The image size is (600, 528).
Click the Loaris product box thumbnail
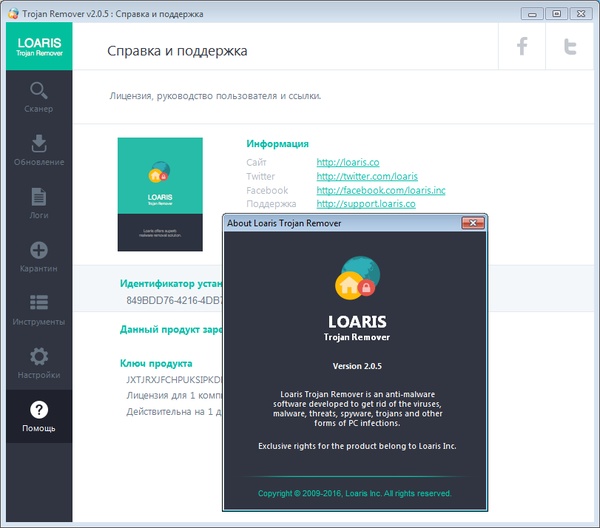pos(160,194)
